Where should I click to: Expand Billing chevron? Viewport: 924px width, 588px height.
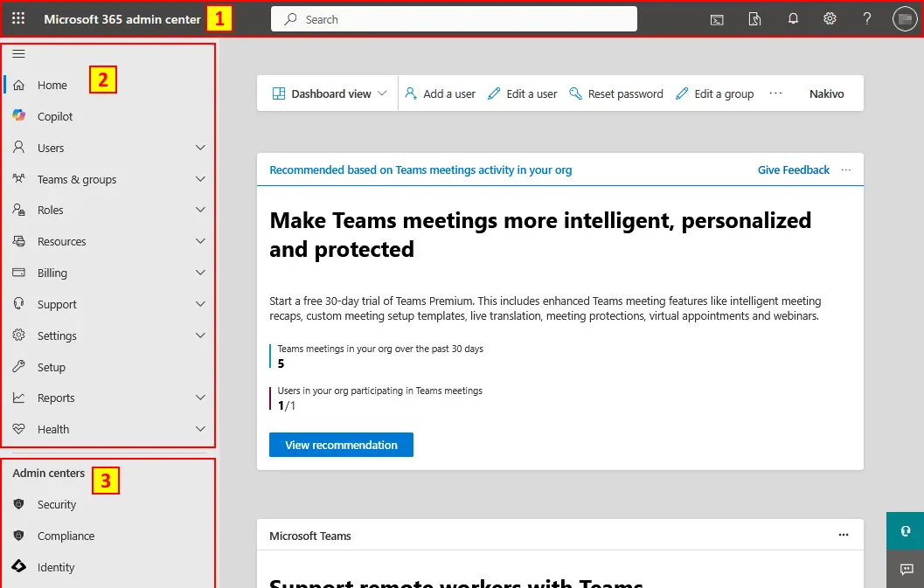[200, 273]
